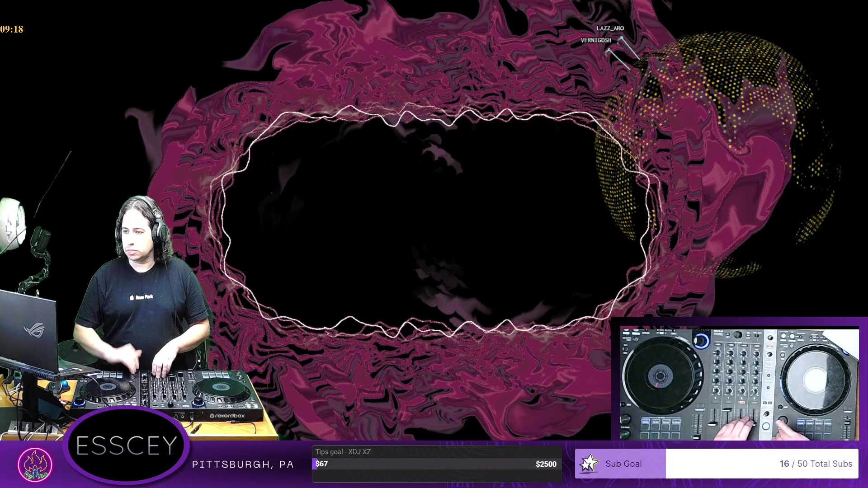This screenshot has height=488, width=868.
Task: Click the 09:18 clock display
Action: [12, 29]
